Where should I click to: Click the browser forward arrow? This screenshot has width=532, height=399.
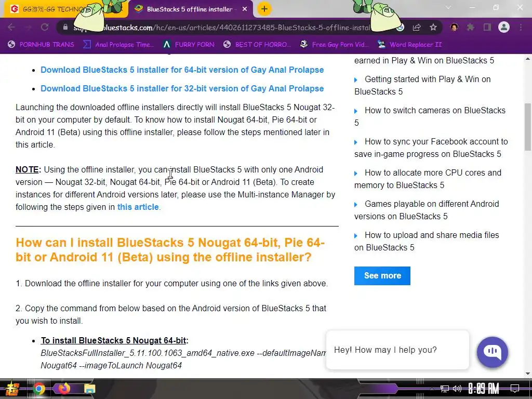28,27
